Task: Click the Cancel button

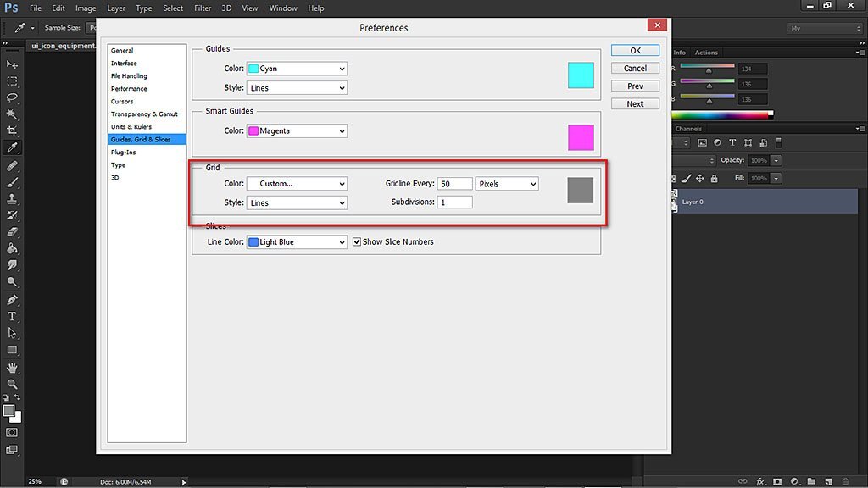Action: click(635, 69)
